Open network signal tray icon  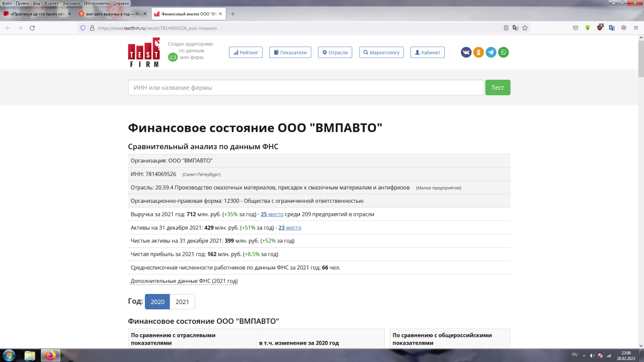point(609,356)
